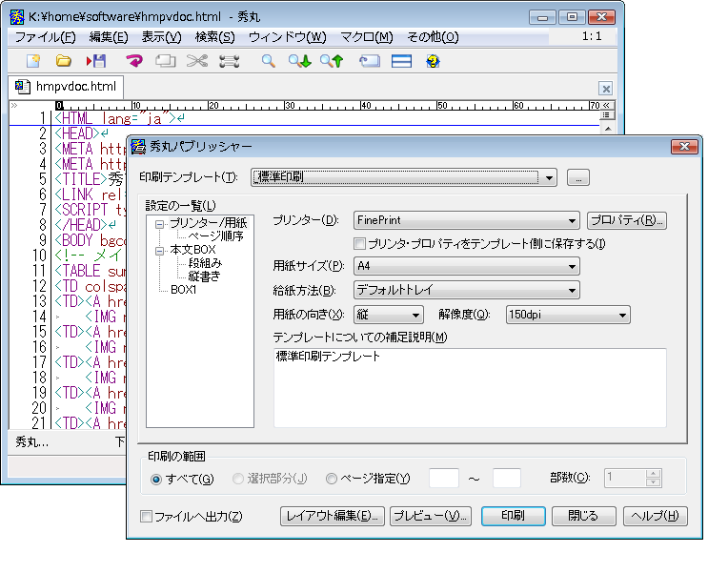Click the Hidemaru app icon in title bar
Viewport: 728px width, 573px height.
point(17,17)
